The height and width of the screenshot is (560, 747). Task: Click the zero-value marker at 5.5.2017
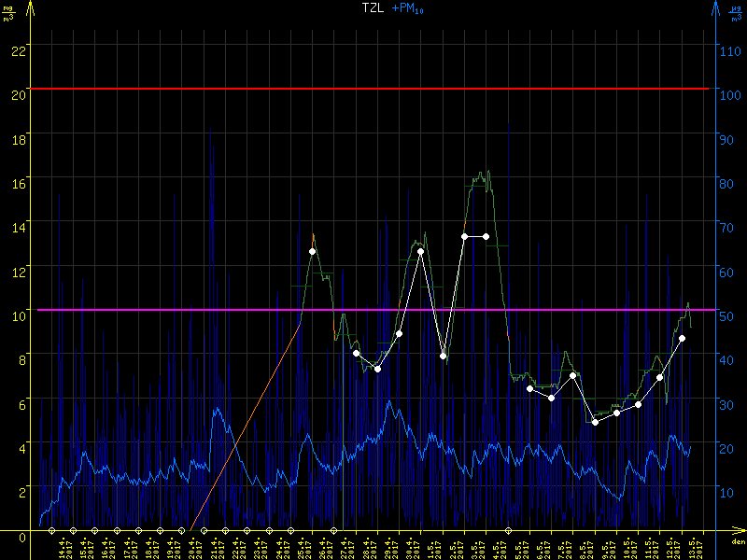[509, 530]
